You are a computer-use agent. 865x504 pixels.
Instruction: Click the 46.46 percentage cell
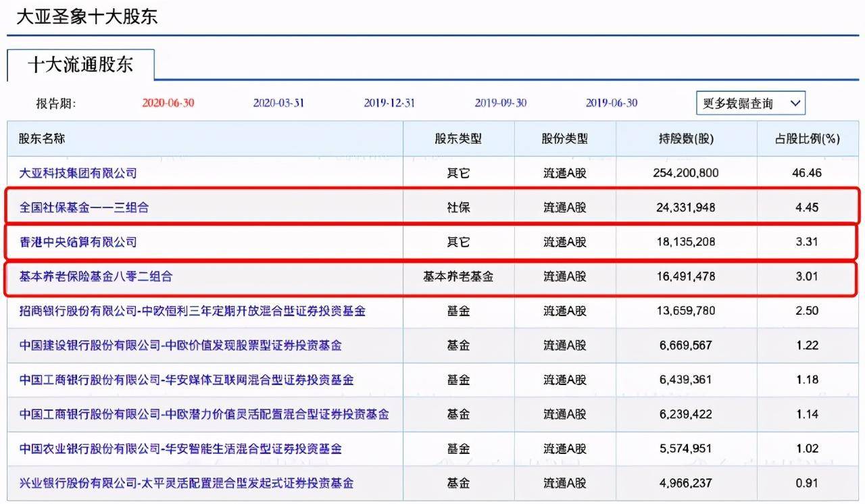click(807, 173)
